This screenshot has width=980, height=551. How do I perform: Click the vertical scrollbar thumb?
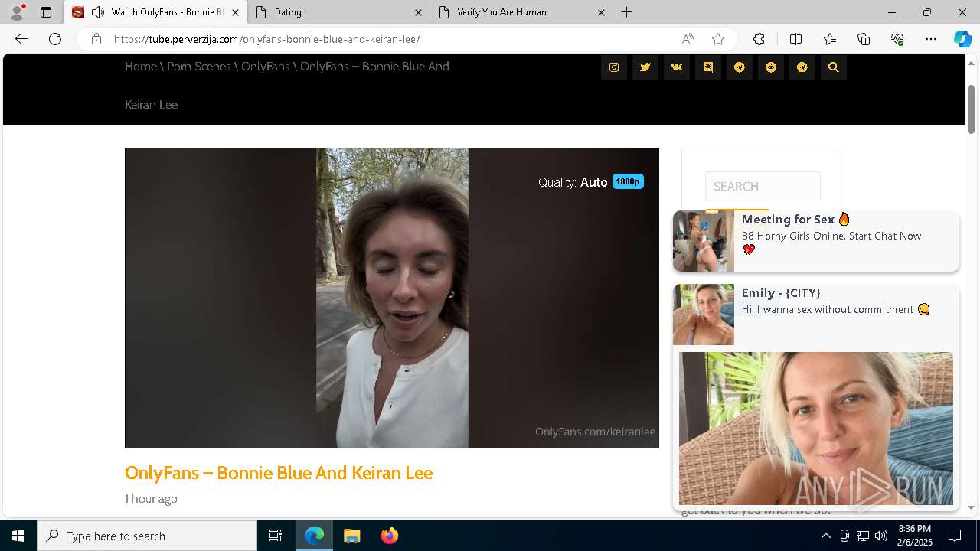(972, 109)
